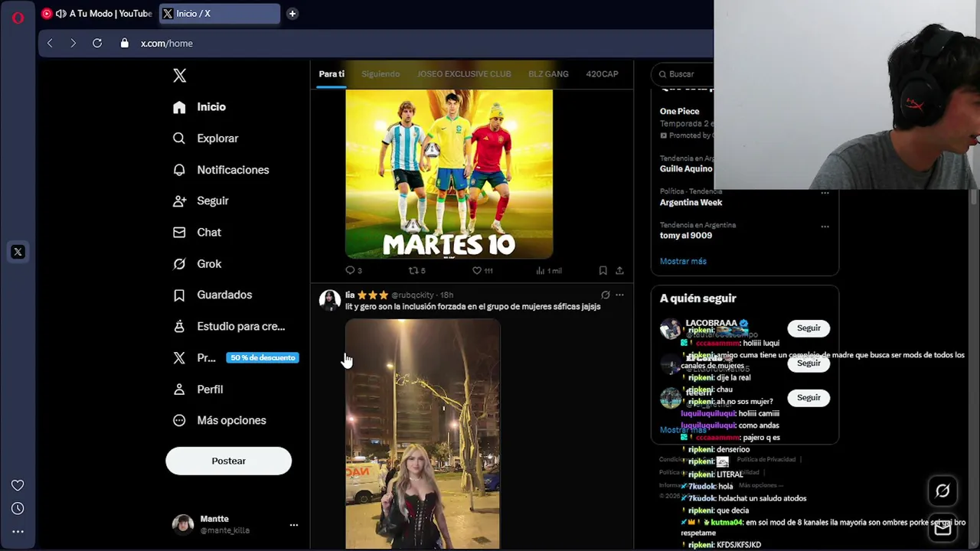
Task: Open a new browser tab
Action: coord(292,14)
